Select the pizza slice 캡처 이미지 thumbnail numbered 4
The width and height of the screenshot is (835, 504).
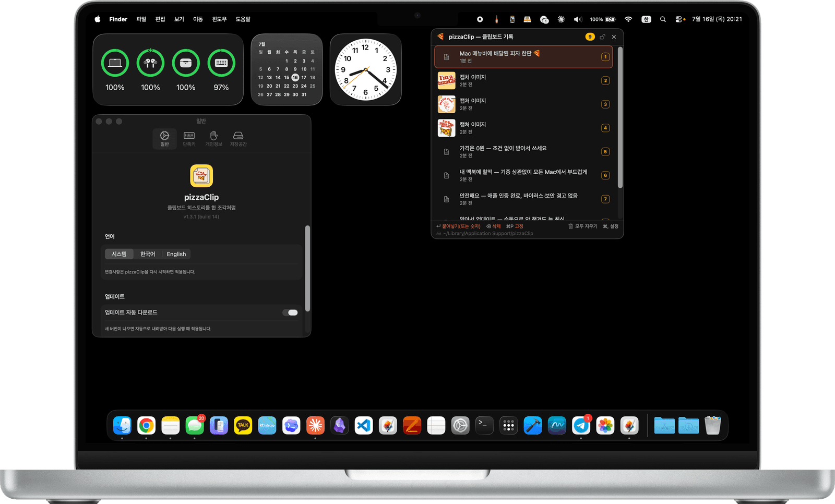point(446,128)
